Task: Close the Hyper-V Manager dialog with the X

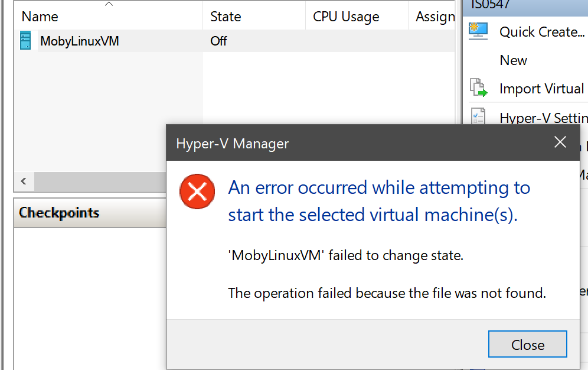Action: click(560, 142)
